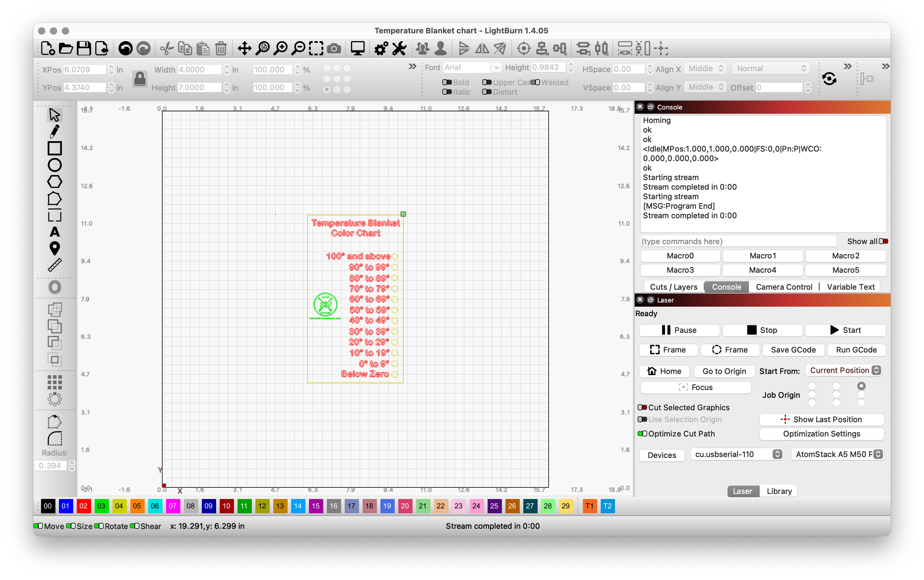Switch to the Cuts / Layers tab
The height and width of the screenshot is (580, 924).
pyautogui.click(x=674, y=287)
